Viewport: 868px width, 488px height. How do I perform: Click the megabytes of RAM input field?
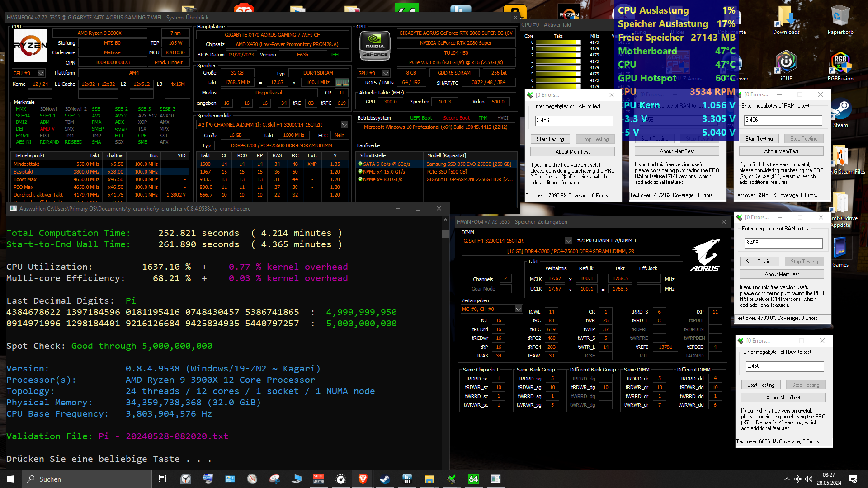point(573,121)
